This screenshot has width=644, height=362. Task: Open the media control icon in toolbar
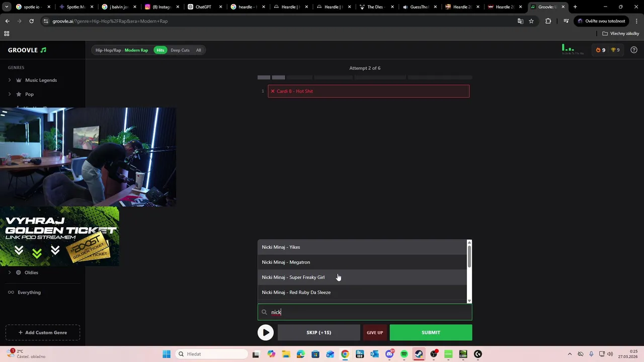(566, 21)
